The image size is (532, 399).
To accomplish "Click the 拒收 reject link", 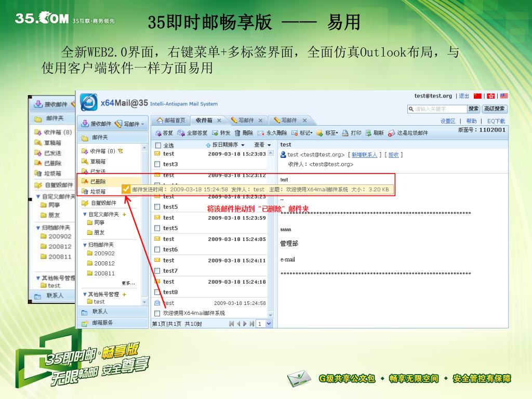I will pyautogui.click(x=394, y=155).
